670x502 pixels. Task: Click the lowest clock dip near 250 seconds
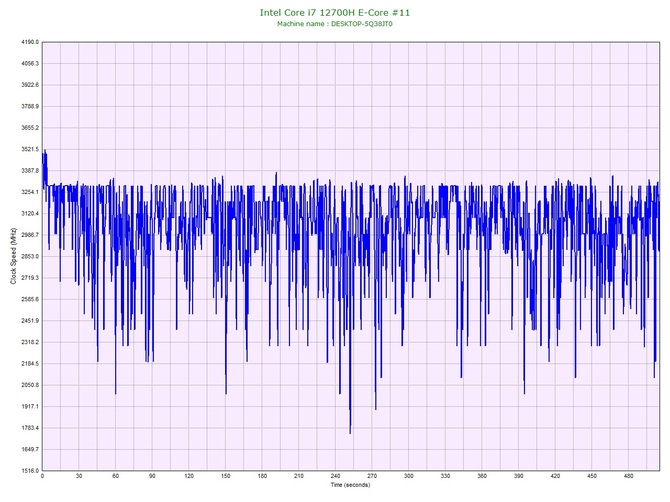click(x=350, y=432)
